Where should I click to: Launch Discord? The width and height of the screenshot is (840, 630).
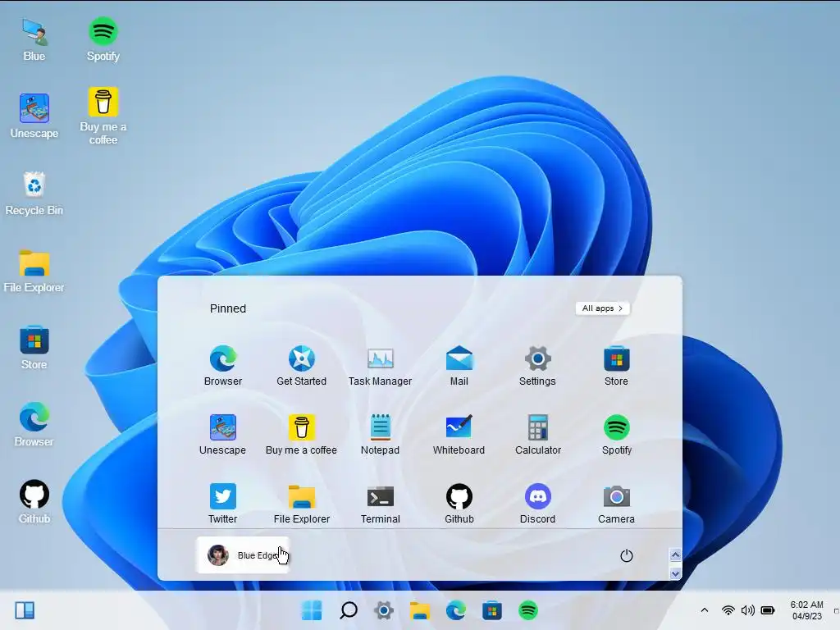coord(538,503)
